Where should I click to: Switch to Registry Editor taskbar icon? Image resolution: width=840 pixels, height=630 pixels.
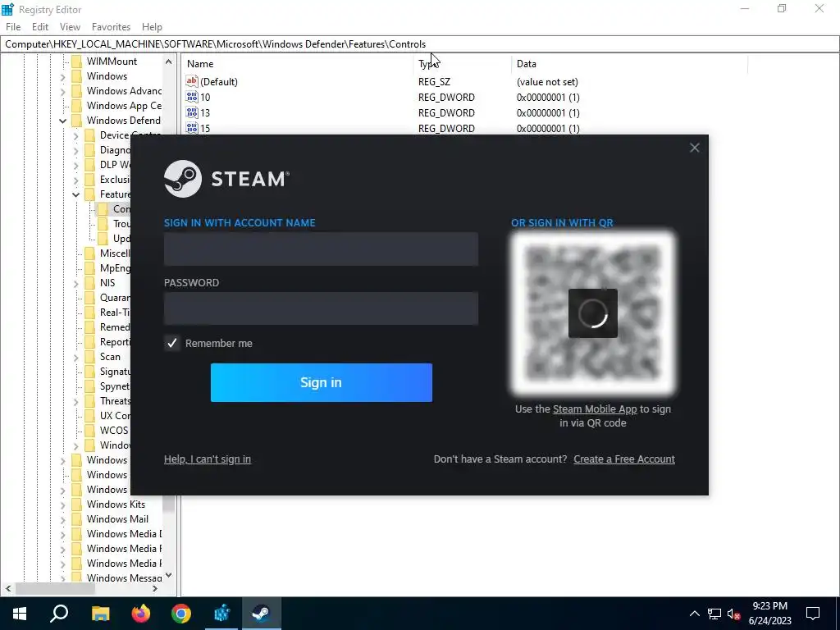(x=221, y=614)
